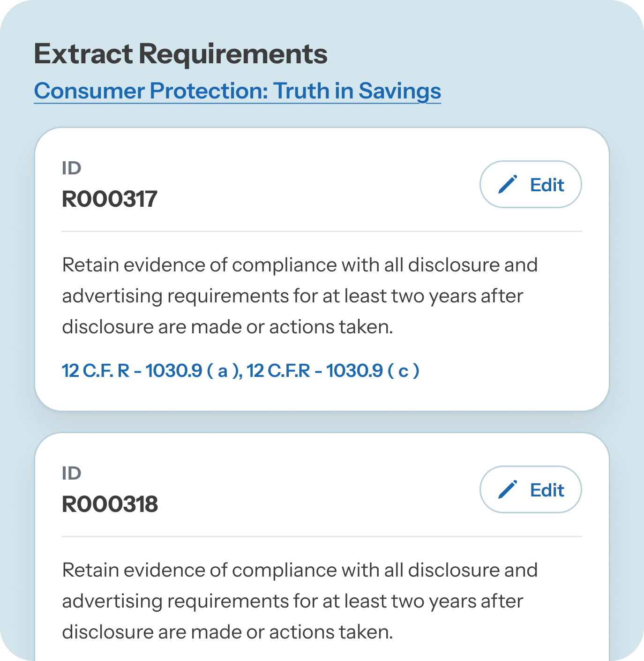
Task: Open Consumer Protection: Truth in Savings link
Action: click(238, 91)
